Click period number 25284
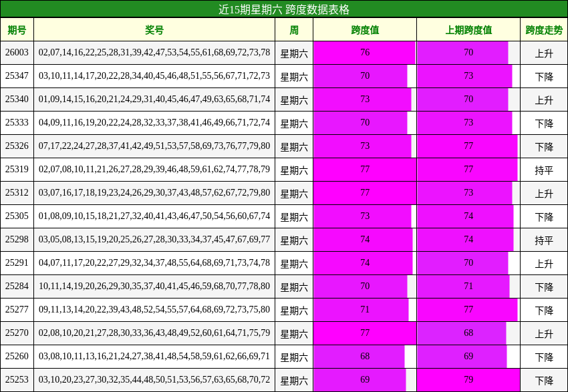568x392 pixels. [17, 286]
